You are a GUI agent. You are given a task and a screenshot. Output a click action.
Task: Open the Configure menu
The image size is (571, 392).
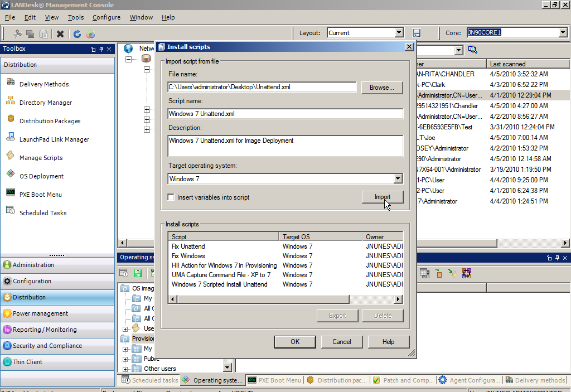[106, 17]
